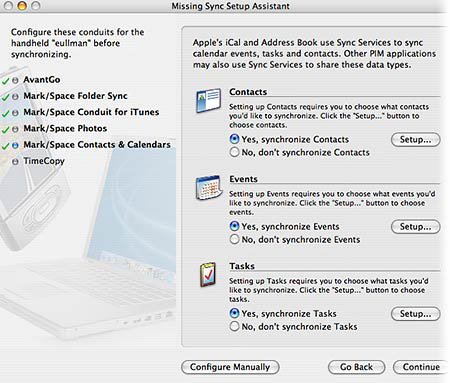450x383 pixels.
Task: Select Yes, synchronize Contacts
Action: (x=235, y=139)
